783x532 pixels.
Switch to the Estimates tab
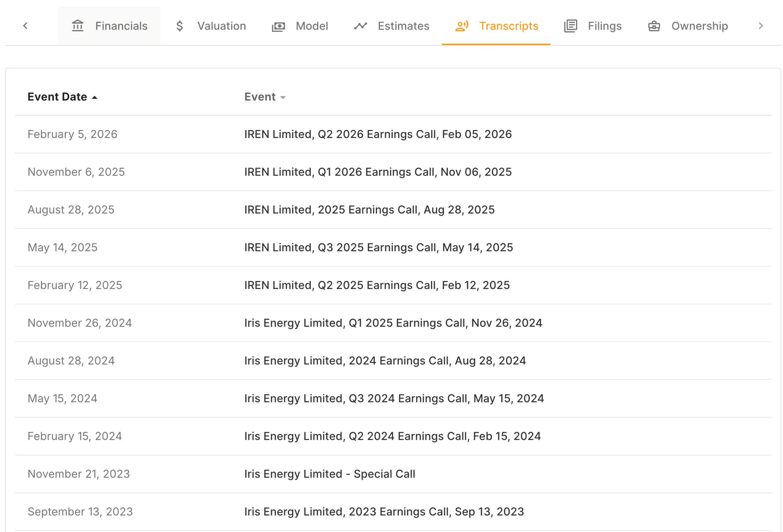403,26
